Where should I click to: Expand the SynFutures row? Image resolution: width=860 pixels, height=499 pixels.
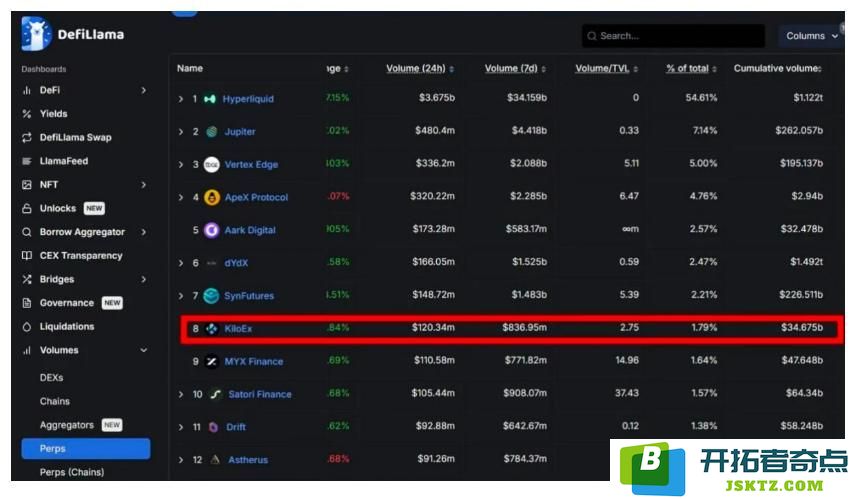(181, 296)
